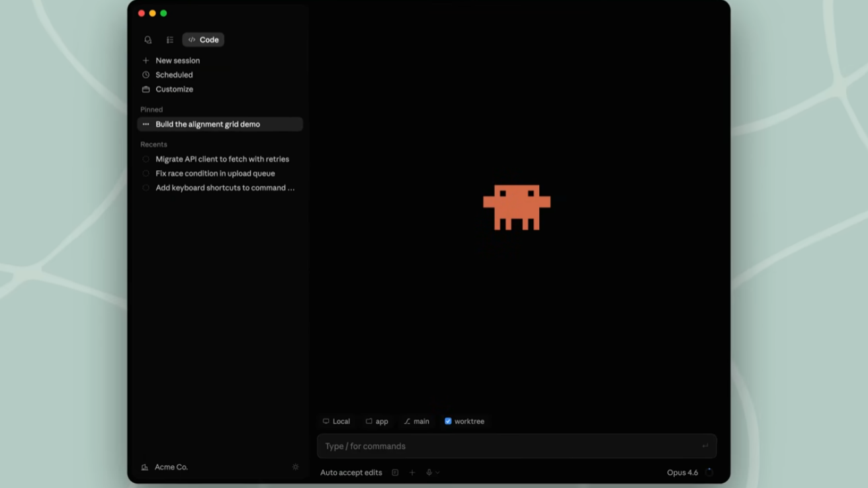Open the chat bubble icon in sidebar header

point(148,40)
